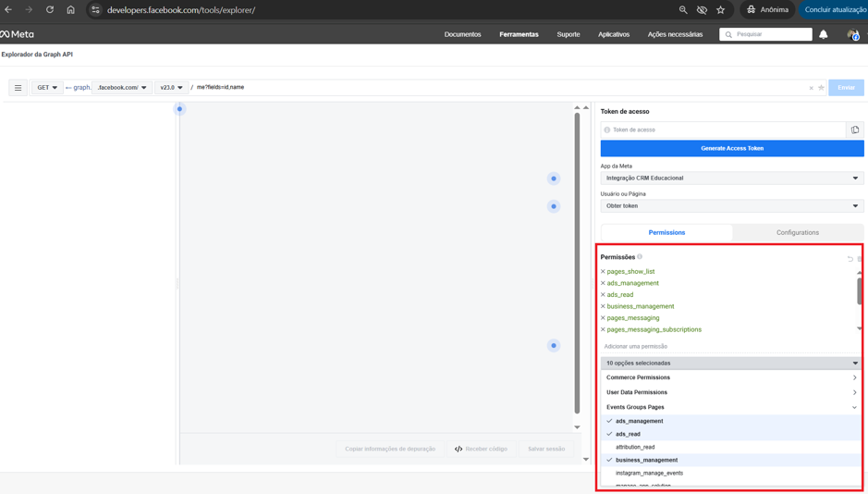Click Concluir atualização browser update button
868x494 pixels.
tap(834, 9)
